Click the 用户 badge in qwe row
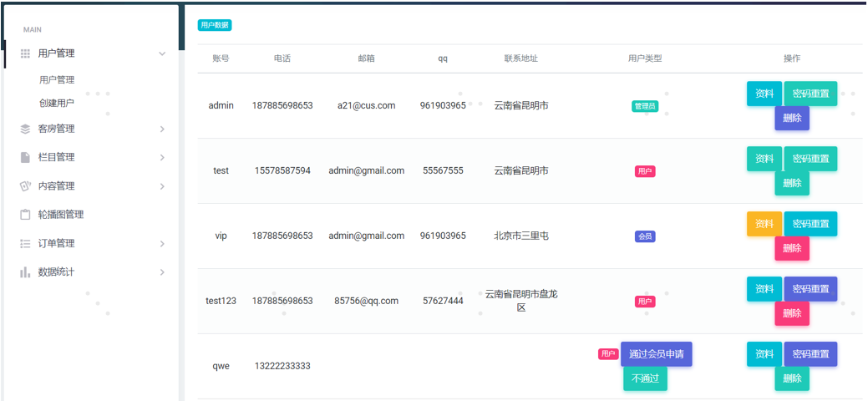 [x=608, y=354]
